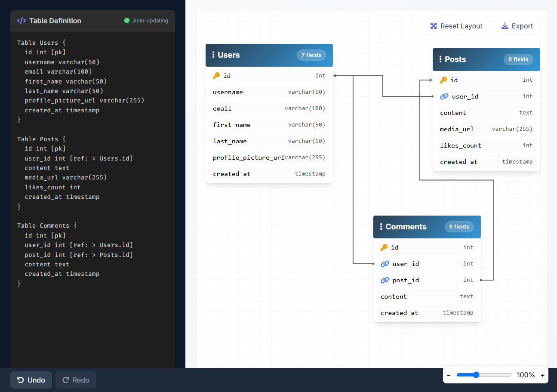557x392 pixels.
Task: Click the 'likes_count int' code line
Action: (53, 187)
